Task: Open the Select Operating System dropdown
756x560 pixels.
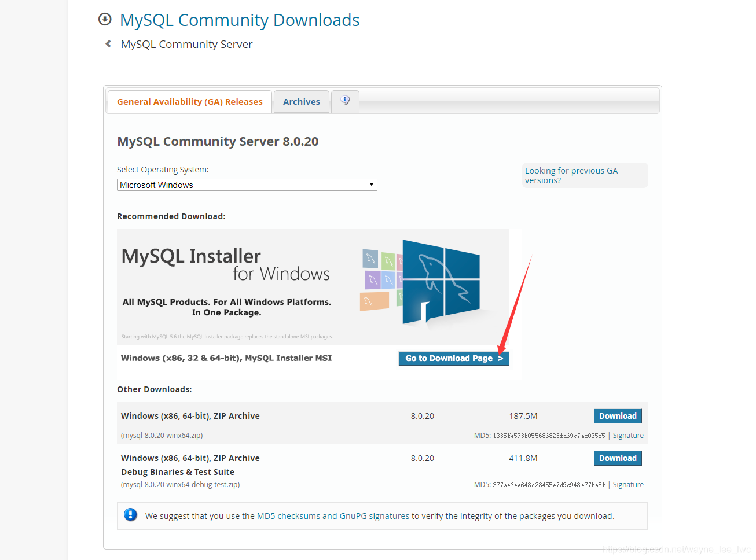Action: pos(247,185)
